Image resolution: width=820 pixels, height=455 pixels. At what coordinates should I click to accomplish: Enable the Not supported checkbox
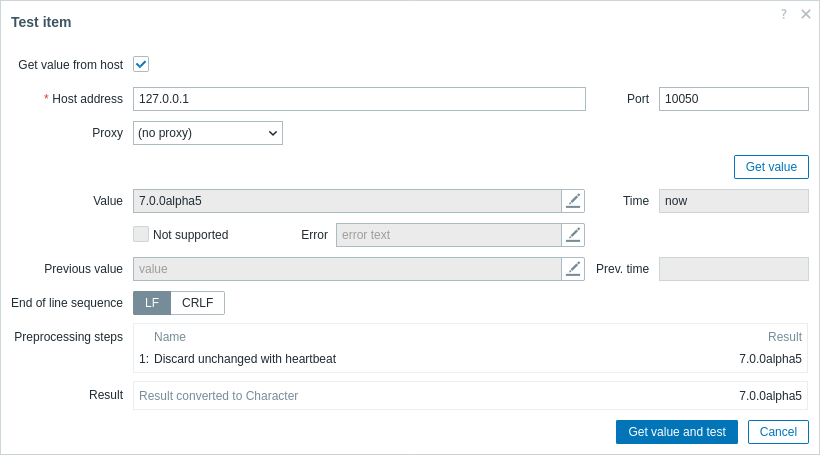[141, 234]
